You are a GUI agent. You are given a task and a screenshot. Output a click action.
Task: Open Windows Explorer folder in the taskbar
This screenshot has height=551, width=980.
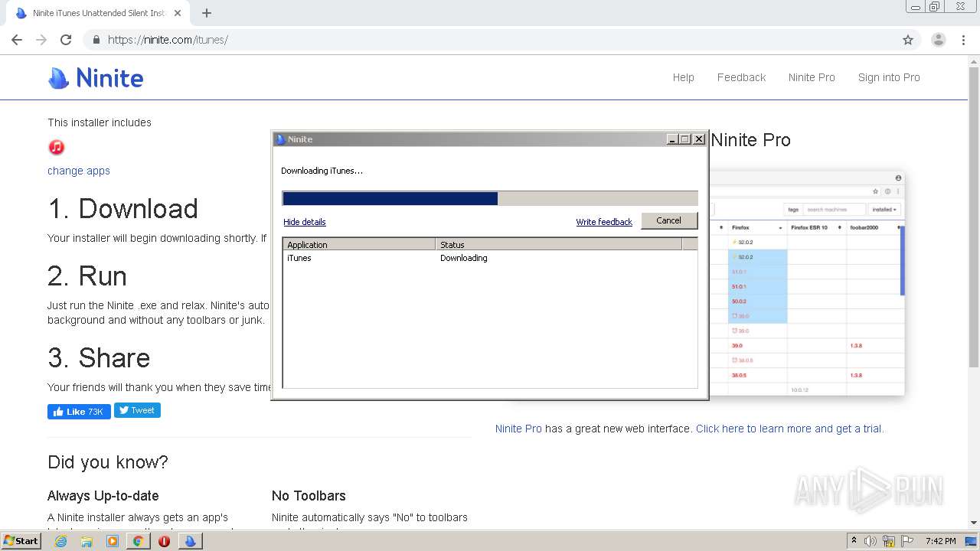pyautogui.click(x=87, y=541)
